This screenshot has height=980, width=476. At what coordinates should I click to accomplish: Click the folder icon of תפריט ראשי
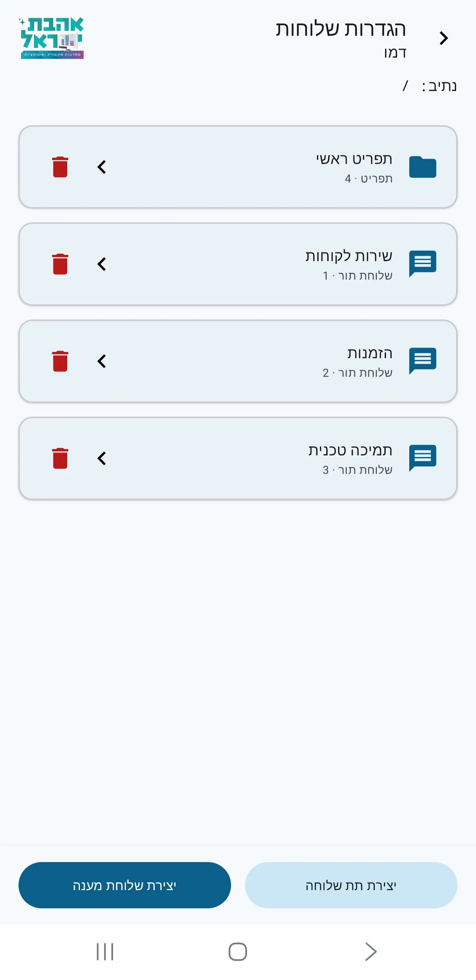point(422,167)
